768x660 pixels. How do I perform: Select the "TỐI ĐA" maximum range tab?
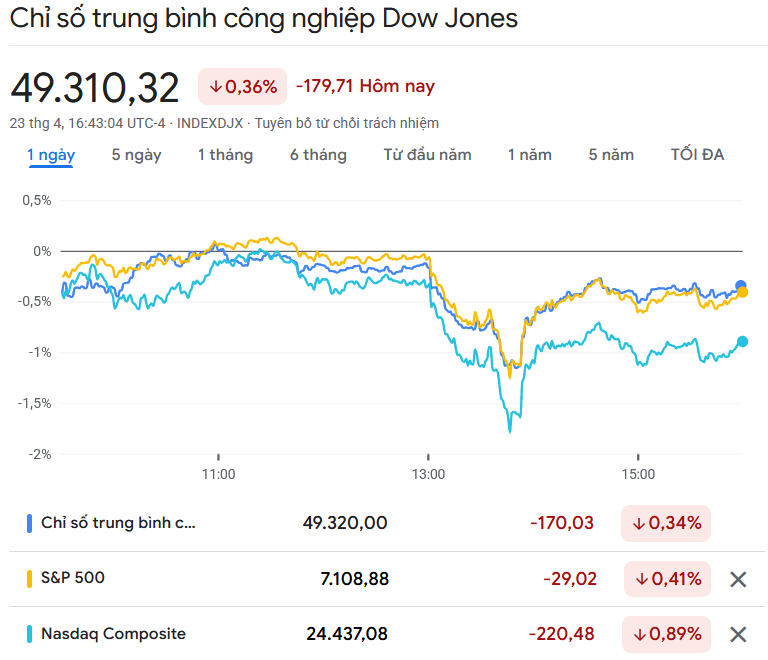(x=697, y=155)
